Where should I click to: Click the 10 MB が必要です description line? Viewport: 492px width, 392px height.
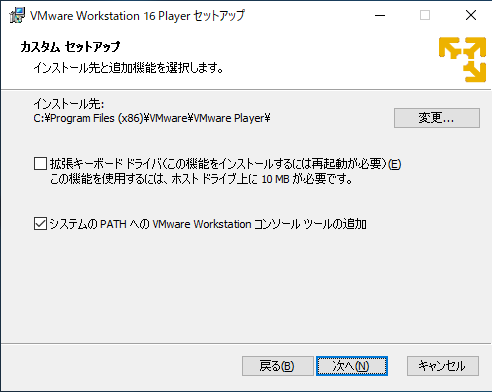click(x=201, y=179)
